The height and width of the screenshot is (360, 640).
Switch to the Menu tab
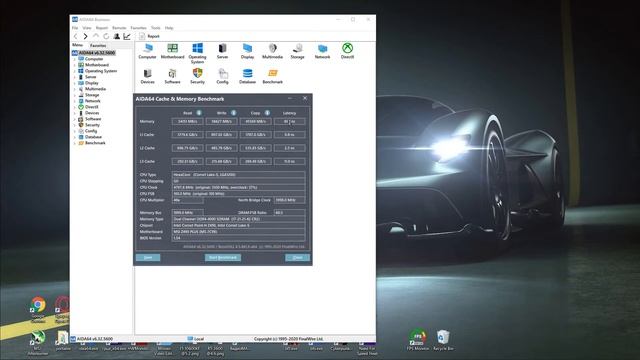point(78,45)
